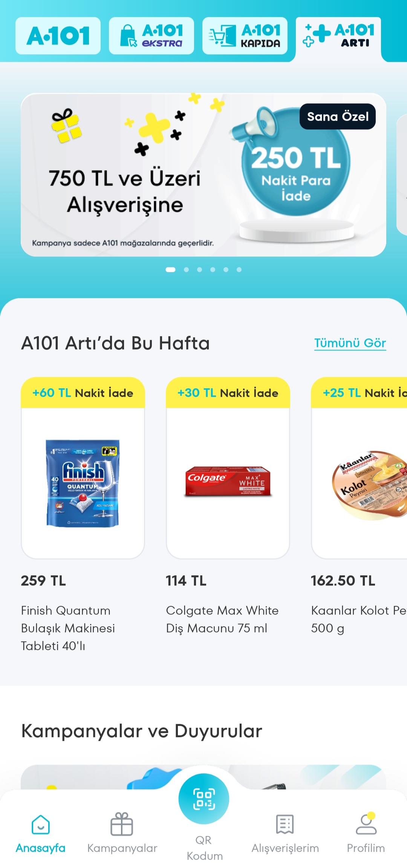Tap the Tümünü Gör link
The width and height of the screenshot is (407, 868).
[350, 343]
